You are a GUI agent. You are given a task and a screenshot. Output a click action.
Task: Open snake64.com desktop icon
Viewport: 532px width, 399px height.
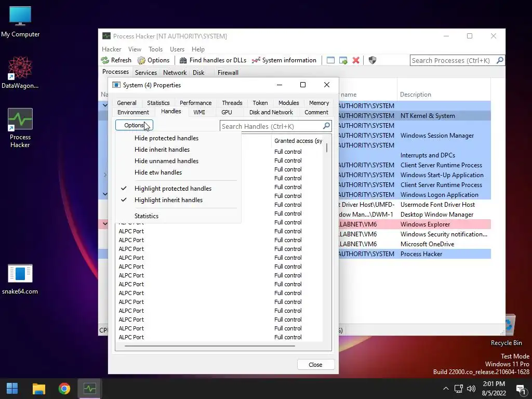coord(20,279)
